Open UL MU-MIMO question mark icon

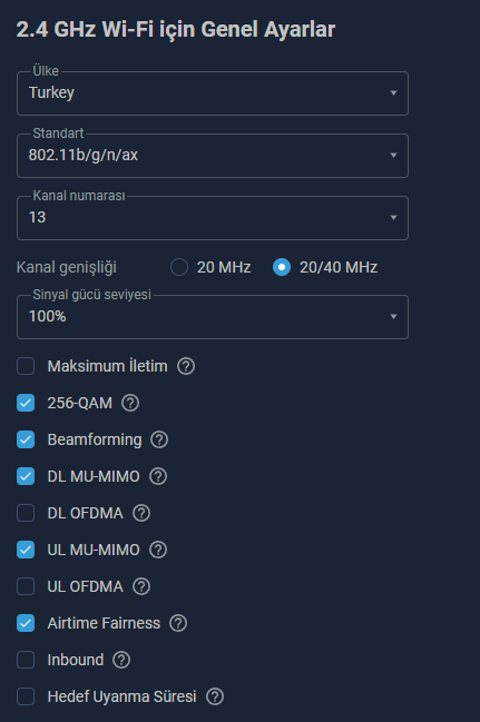click(158, 550)
